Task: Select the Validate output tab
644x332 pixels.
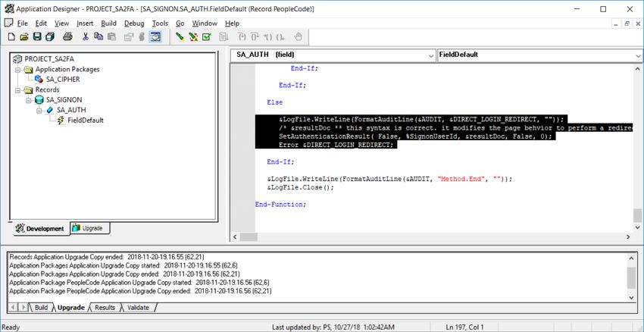Action: pos(138,307)
